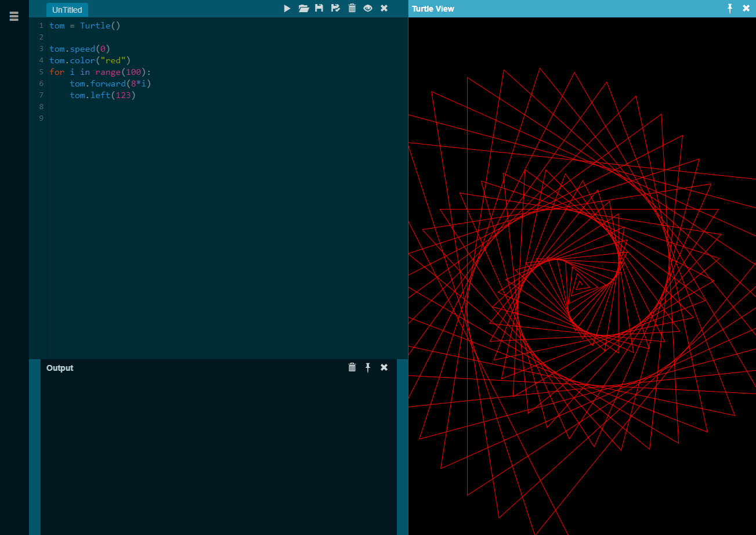
Task: Click the Save As icon in editor toolbar
Action: (335, 8)
